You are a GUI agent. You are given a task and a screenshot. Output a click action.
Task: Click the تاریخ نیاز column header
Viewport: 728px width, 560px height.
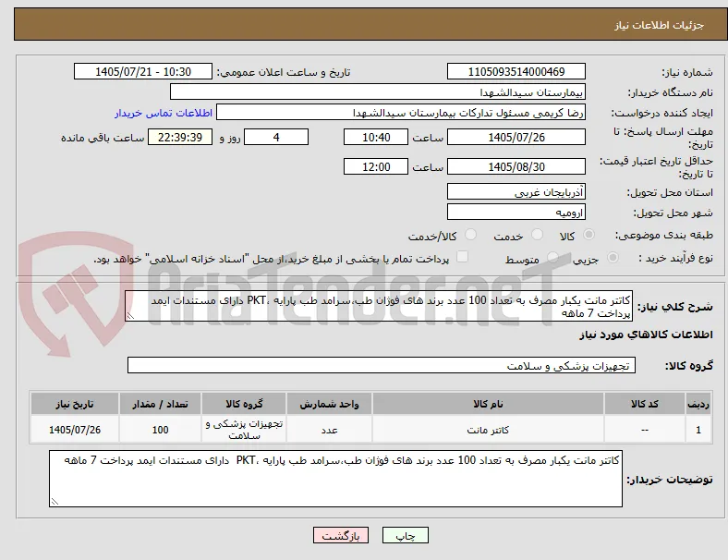(75, 404)
